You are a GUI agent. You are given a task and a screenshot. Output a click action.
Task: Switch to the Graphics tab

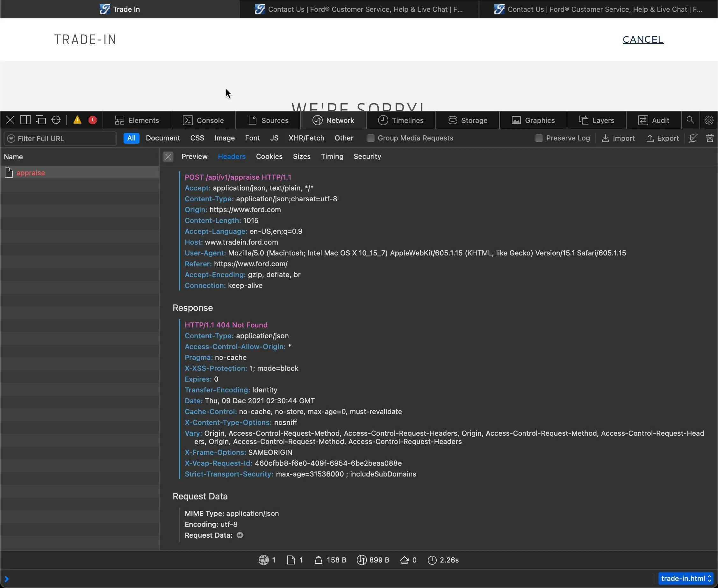pyautogui.click(x=533, y=120)
